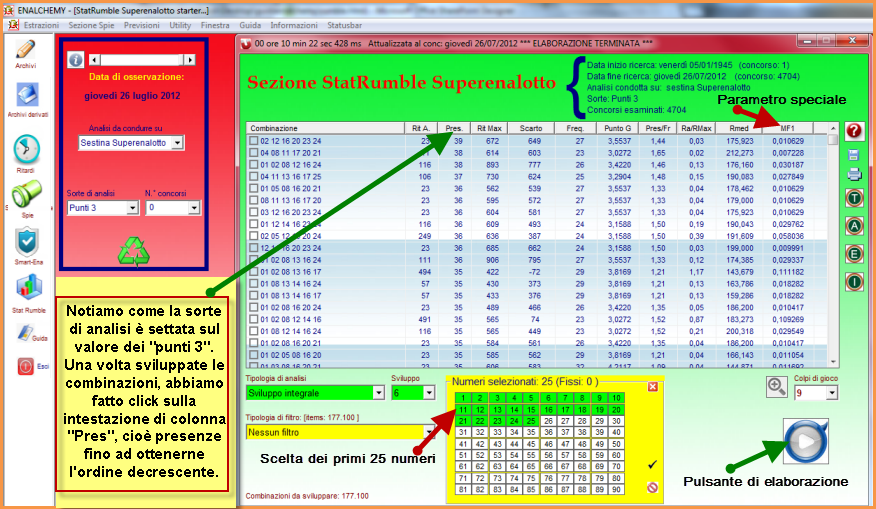Tick checkbox for combination 04 08 11 17 20 21
This screenshot has height=509, width=876.
254,153
